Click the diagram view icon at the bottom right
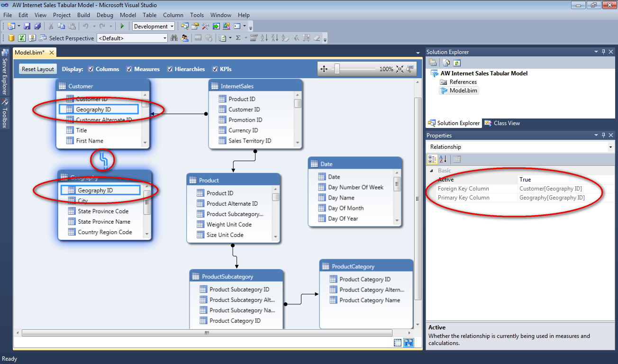 pos(409,343)
